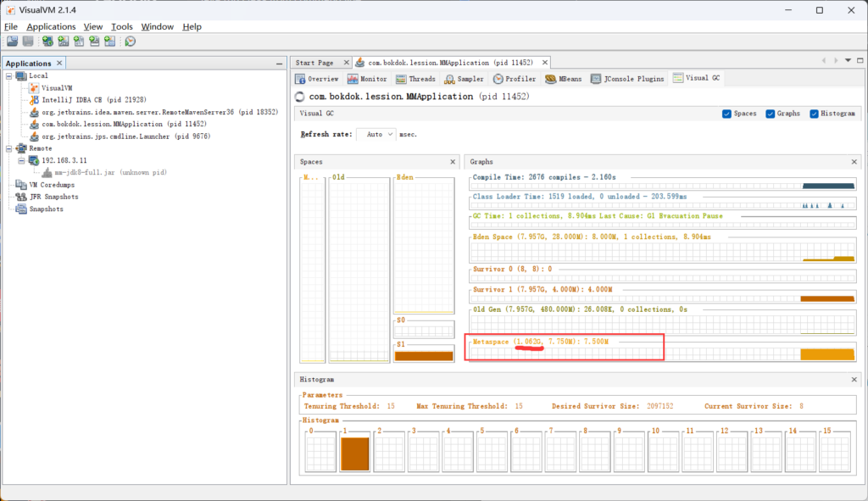Click the loading spinner beside MMApplication title
The width and height of the screenshot is (868, 501).
pos(300,97)
